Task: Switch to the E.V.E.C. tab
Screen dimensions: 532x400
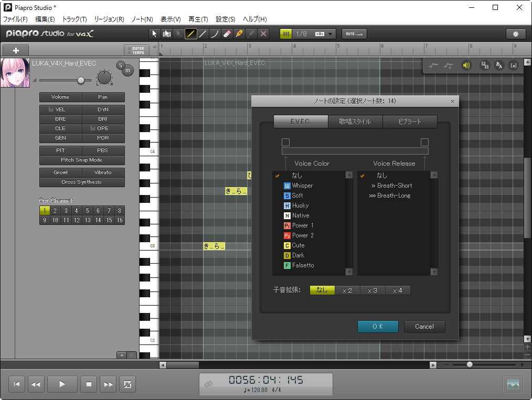Action: 301,121
